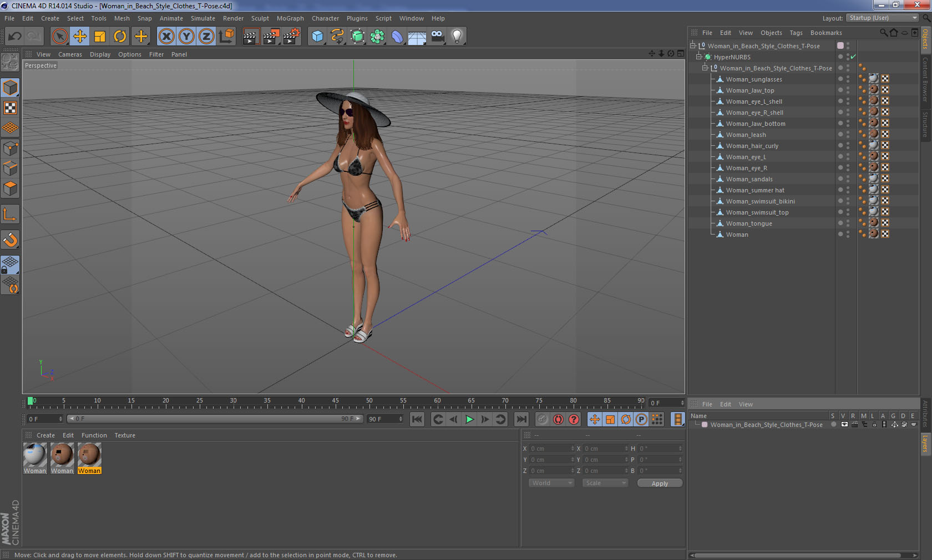Image resolution: width=932 pixels, height=560 pixels.
Task: Open the MoGraph menu
Action: coord(290,18)
